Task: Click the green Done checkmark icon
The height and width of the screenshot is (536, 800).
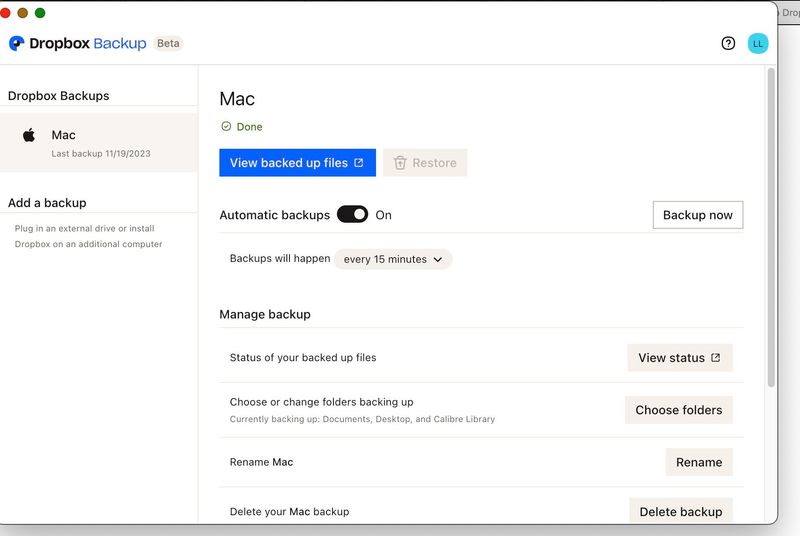Action: point(226,127)
